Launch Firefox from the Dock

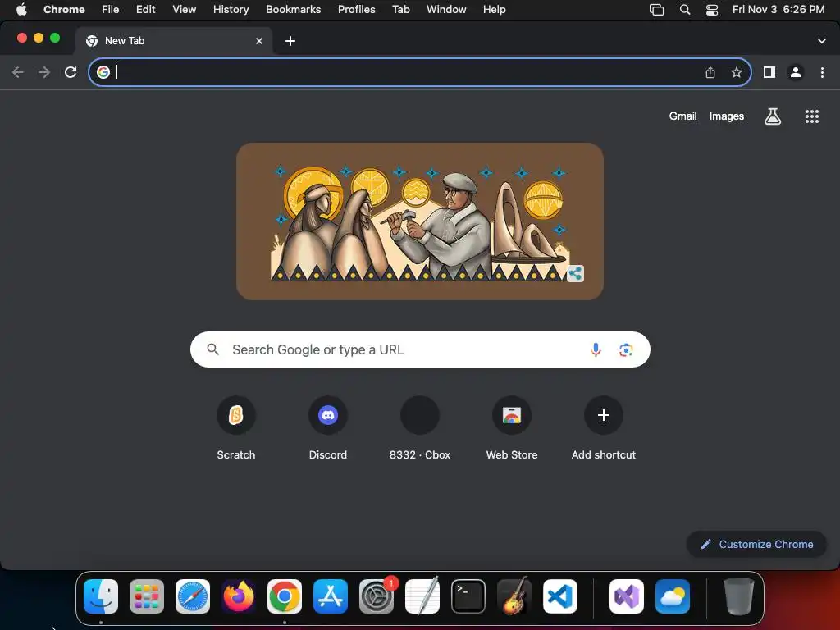239,596
